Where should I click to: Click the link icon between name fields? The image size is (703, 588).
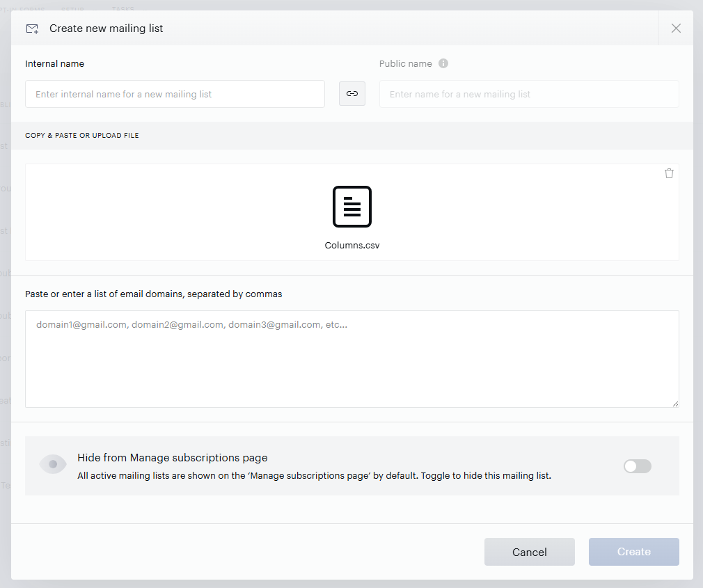point(352,94)
